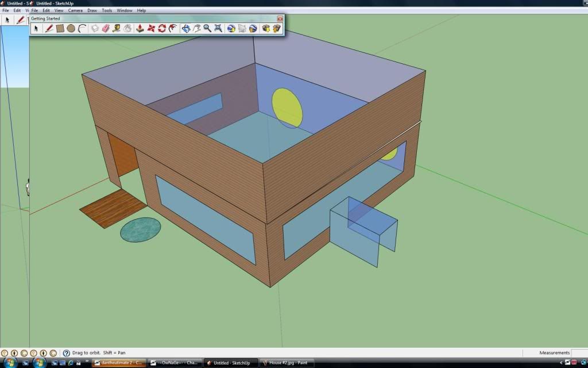
Task: Click the Place Model Google Earth icon
Action: [x=253, y=28]
